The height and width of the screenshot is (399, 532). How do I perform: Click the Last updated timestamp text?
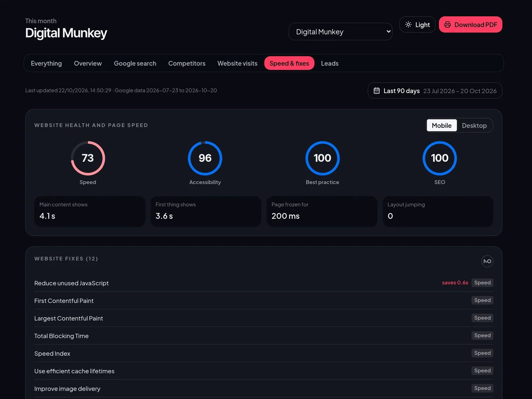[121, 91]
